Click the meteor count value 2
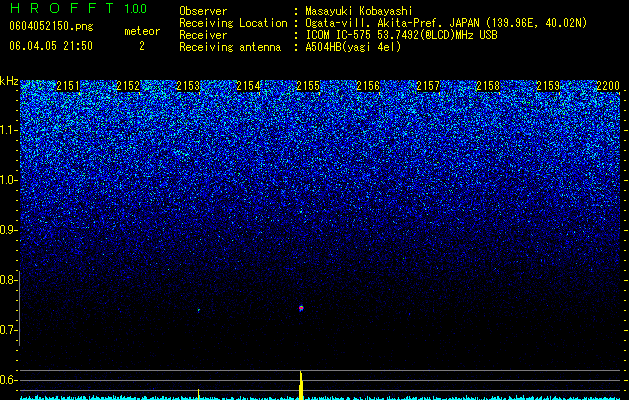Viewport: 629px width, 400px height. tap(142, 46)
